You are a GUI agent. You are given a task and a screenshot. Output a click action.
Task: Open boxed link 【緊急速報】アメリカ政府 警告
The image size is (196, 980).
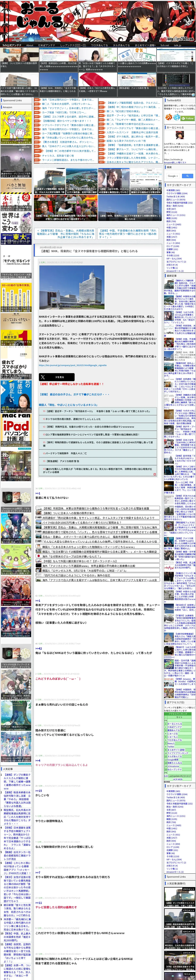(x=98, y=461)
